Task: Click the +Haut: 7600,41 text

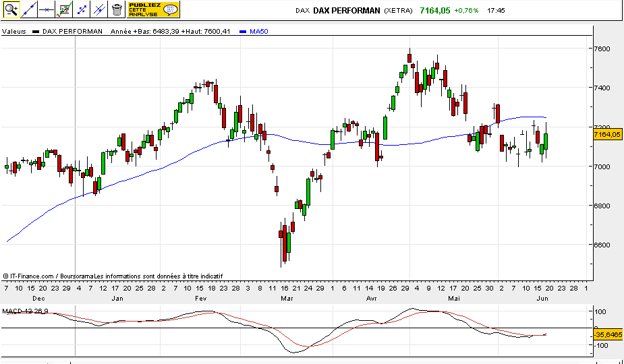Action: click(205, 32)
